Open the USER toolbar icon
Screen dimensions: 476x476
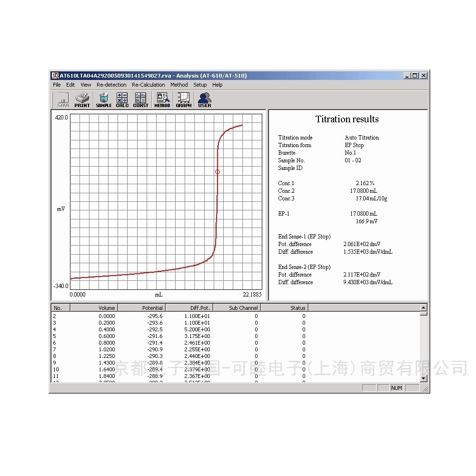[x=205, y=100]
